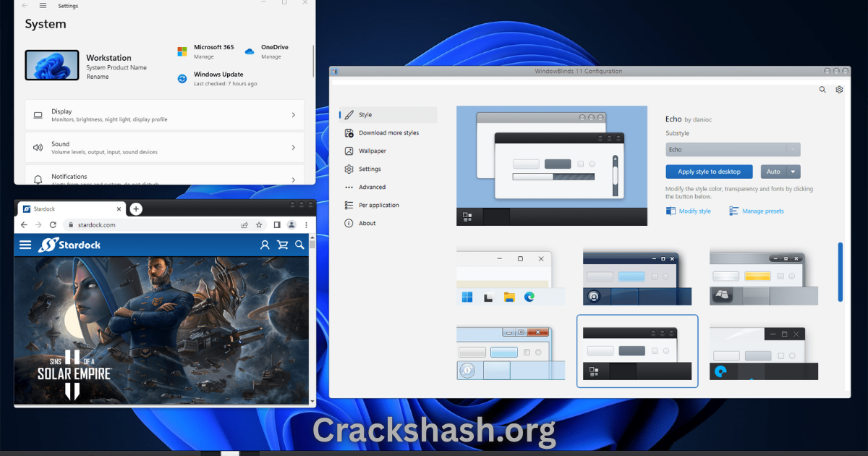
Task: Click the Microsoft 365 icon in Settings
Action: (182, 51)
